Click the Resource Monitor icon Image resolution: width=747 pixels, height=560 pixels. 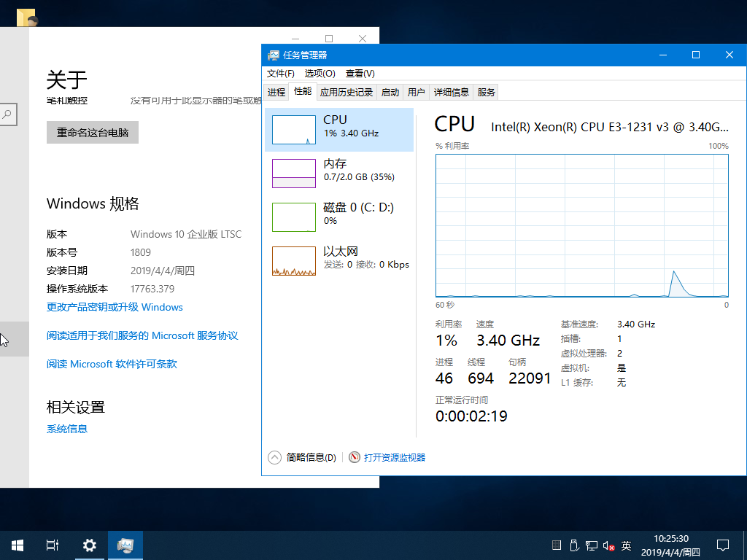[354, 458]
